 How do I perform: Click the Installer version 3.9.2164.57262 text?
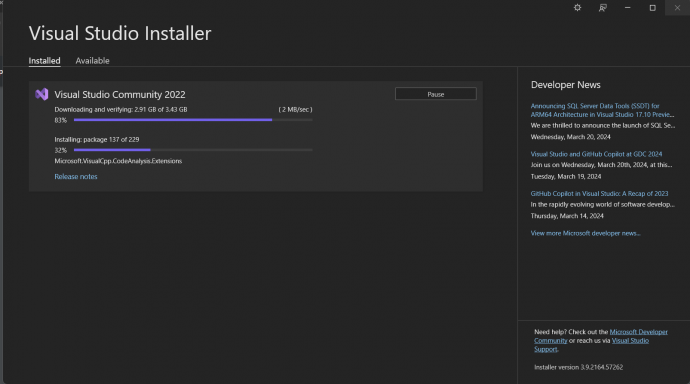click(578, 367)
